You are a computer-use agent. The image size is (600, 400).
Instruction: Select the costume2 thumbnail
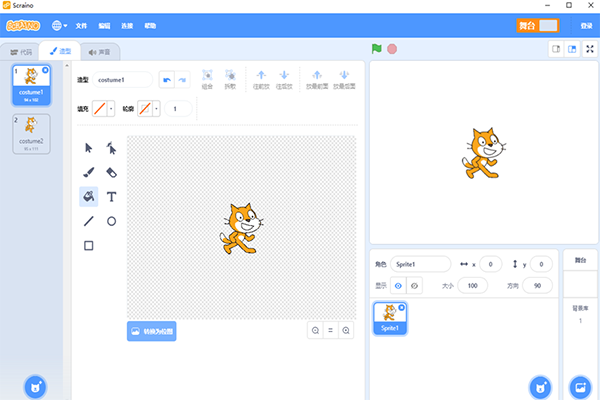pos(31,134)
